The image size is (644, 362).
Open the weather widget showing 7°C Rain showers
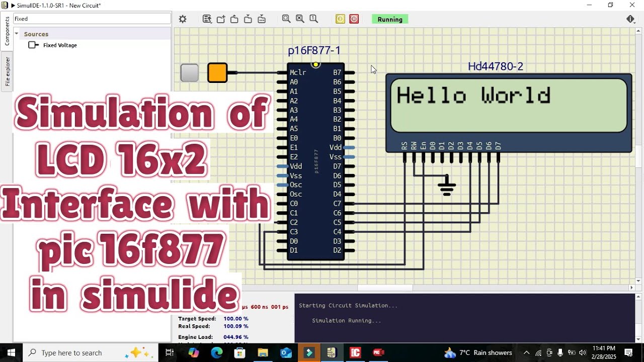(478, 352)
